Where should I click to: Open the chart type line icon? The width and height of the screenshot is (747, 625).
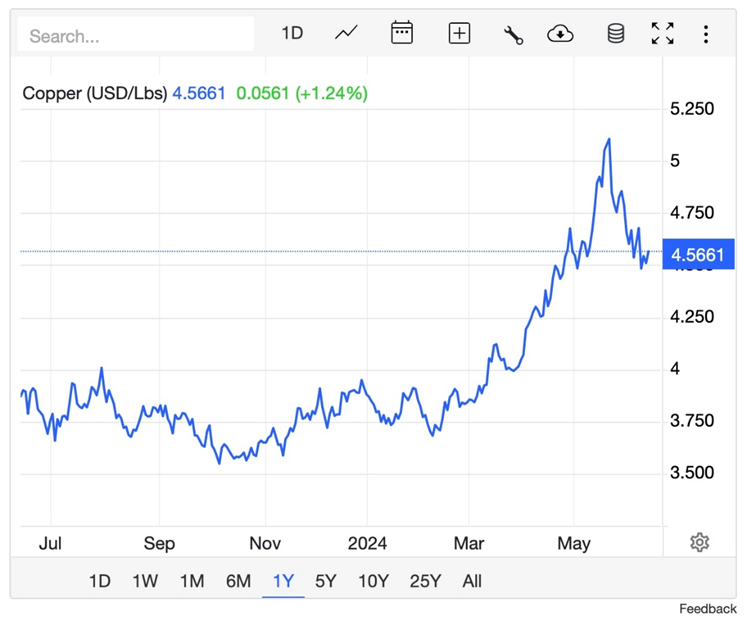[x=346, y=33]
